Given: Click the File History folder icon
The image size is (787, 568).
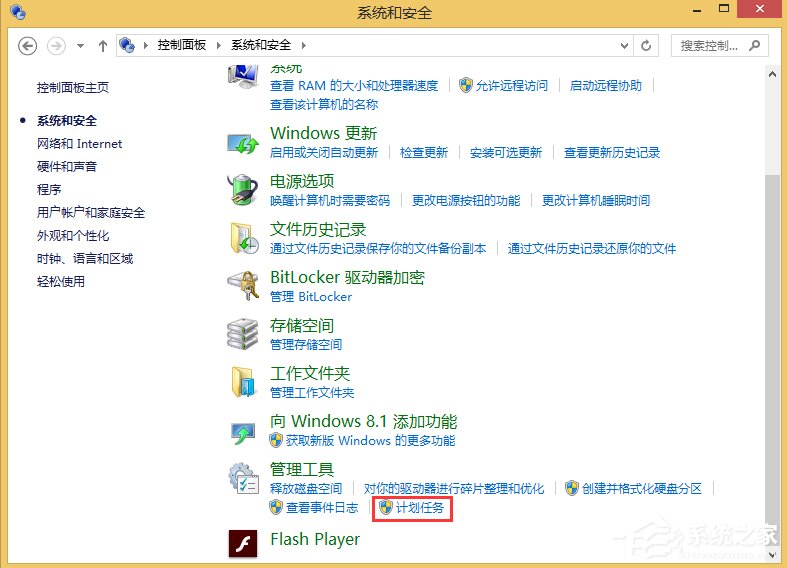Looking at the screenshot, I should point(244,237).
